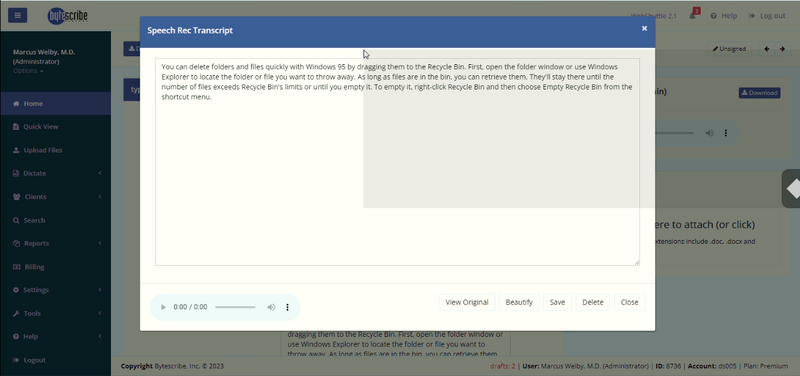Save the speech rec transcript

557,302
